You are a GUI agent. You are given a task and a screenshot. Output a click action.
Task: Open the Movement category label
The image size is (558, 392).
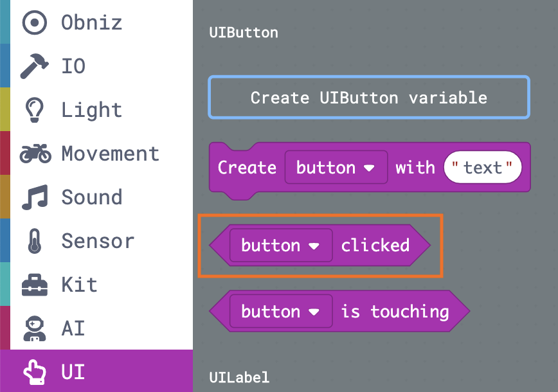pos(111,154)
